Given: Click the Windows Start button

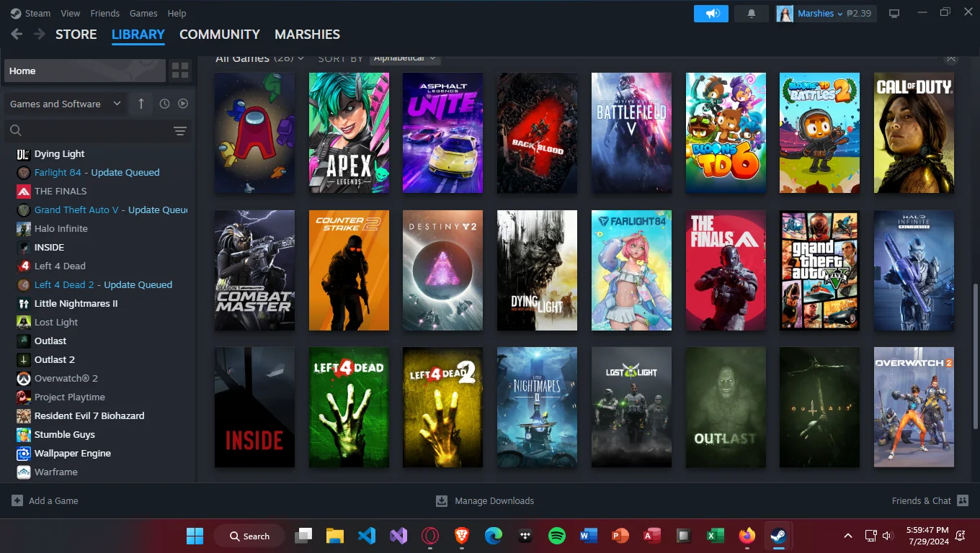Looking at the screenshot, I should point(195,536).
